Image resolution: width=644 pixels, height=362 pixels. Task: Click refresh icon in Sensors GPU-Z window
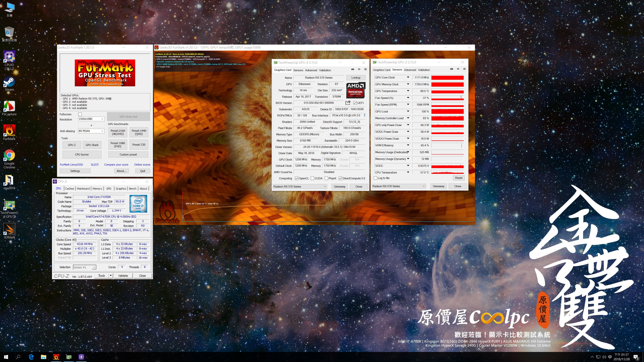pos(458,69)
